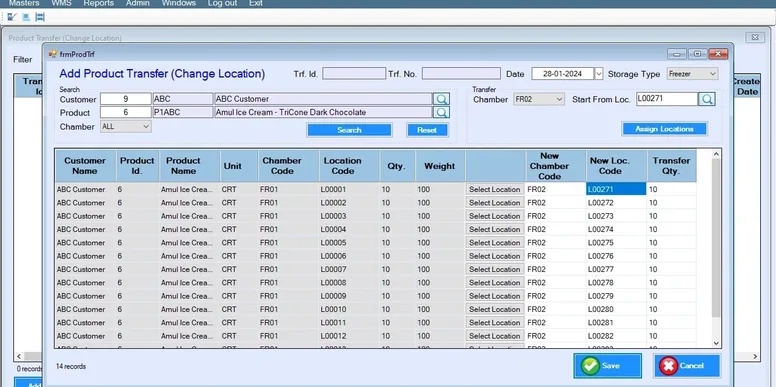Click Select Location for row L00002

pyautogui.click(x=494, y=202)
